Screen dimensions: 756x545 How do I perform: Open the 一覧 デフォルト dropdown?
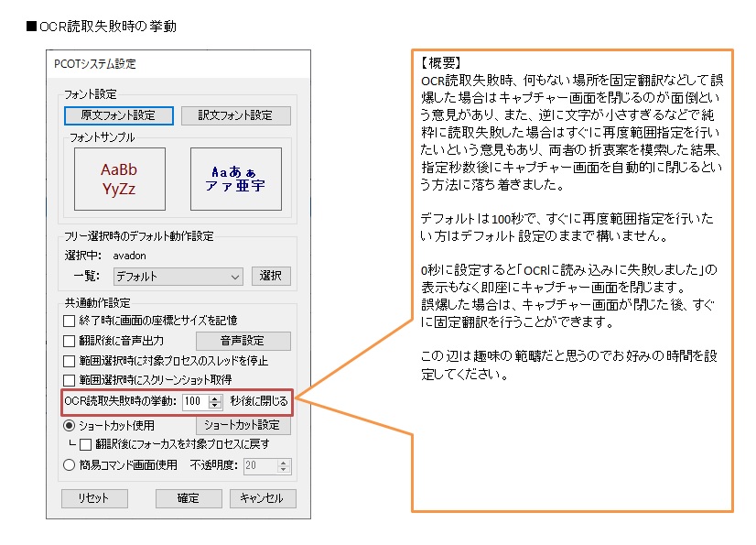pyautogui.click(x=178, y=277)
